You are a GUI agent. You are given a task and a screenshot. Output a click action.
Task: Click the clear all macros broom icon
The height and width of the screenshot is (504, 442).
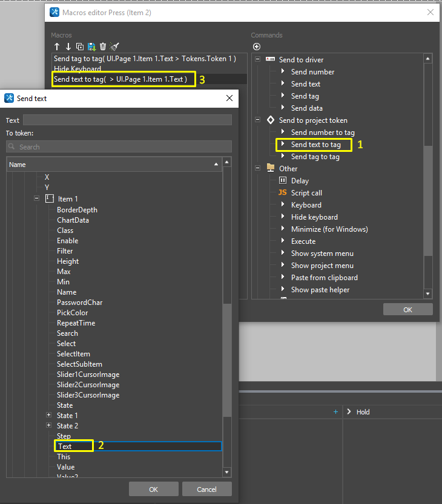115,47
